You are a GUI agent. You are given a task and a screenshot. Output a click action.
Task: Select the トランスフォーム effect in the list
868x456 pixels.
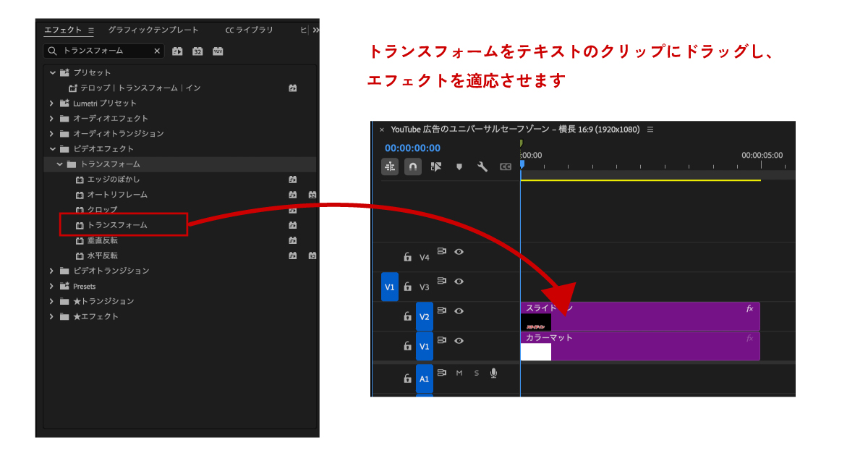click(117, 225)
